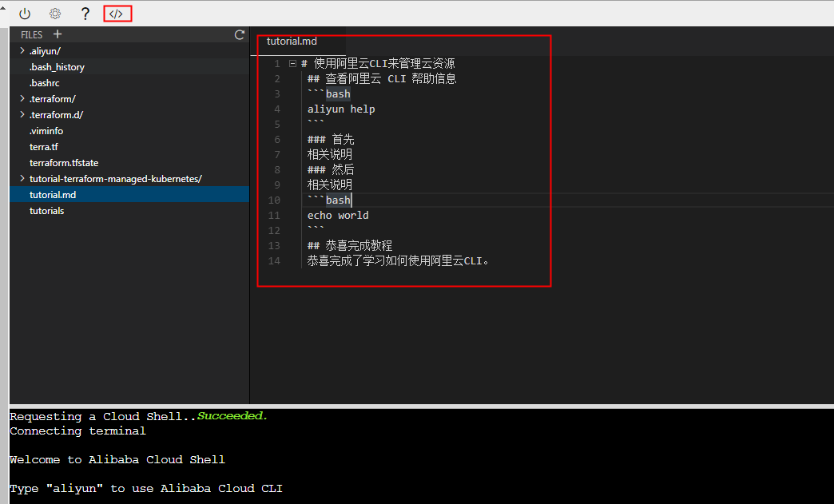Click line number 14 in the gutter

coord(274,261)
